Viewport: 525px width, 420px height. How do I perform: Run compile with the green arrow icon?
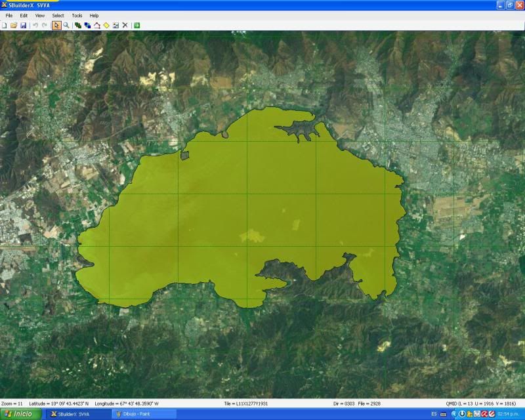click(x=136, y=26)
